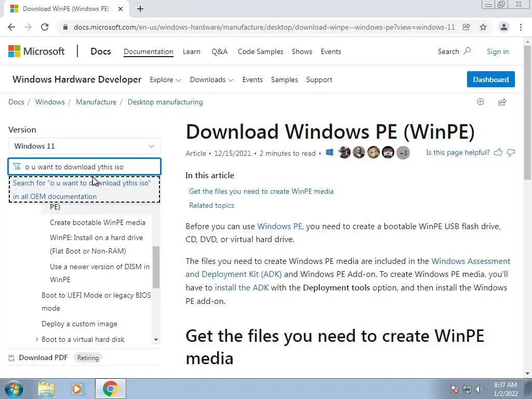
Task: Open the install the ADK link
Action: [x=242, y=288]
